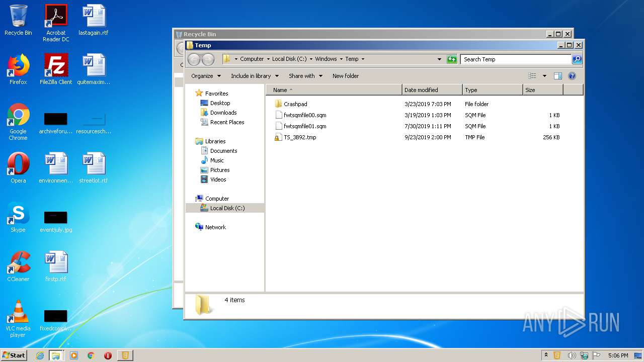Image resolution: width=644 pixels, height=362 pixels.
Task: Open view options dropdown arrow
Action: pyautogui.click(x=544, y=76)
